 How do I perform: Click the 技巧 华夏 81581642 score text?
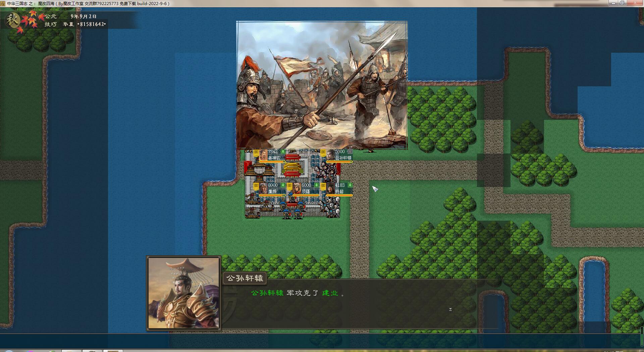(75, 24)
